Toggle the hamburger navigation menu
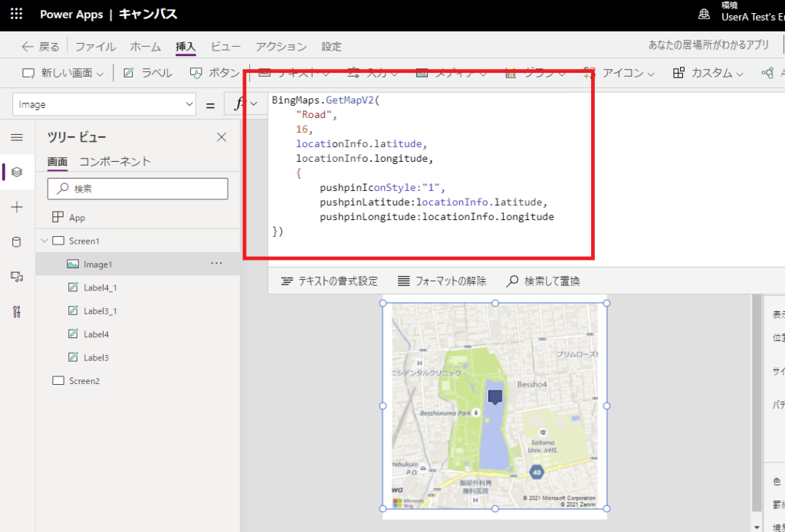 tap(17, 137)
